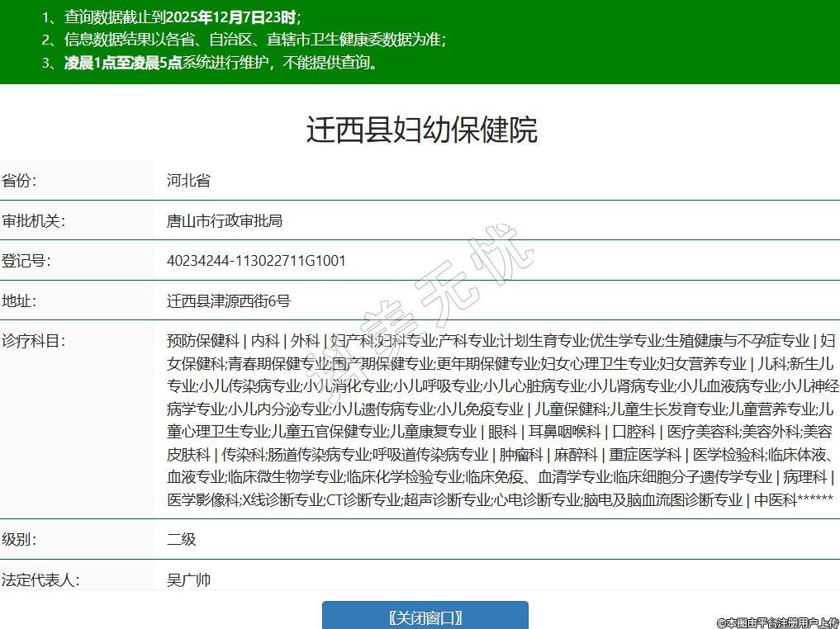The width and height of the screenshot is (840, 629).
Task: Select the 诊疗科目 field label
Action: tap(34, 341)
